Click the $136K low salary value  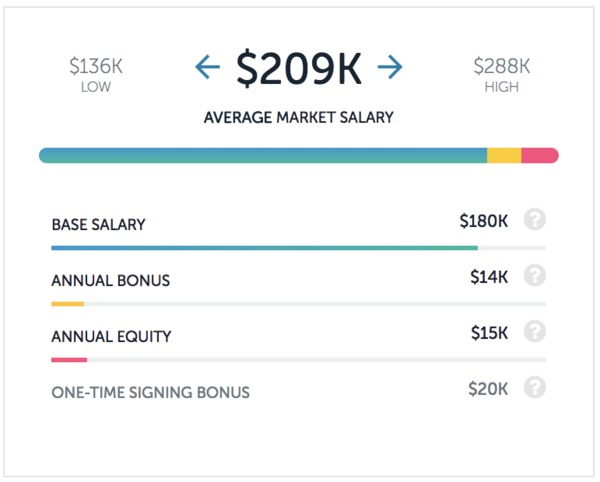96,66
